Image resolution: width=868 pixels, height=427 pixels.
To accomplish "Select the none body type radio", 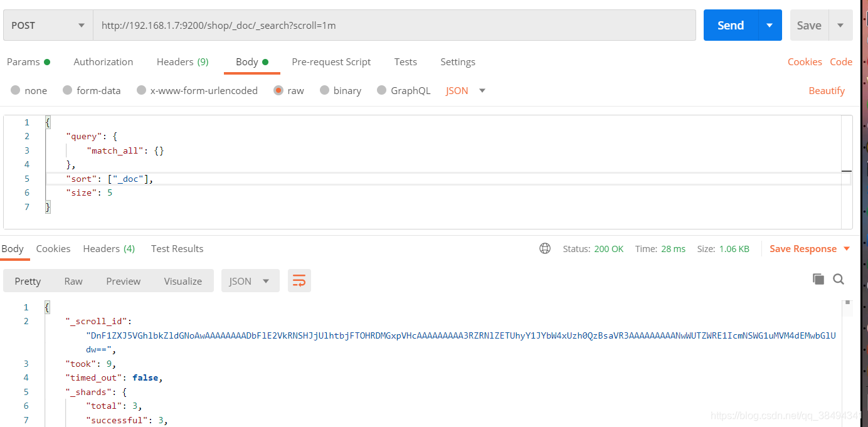I will point(15,90).
